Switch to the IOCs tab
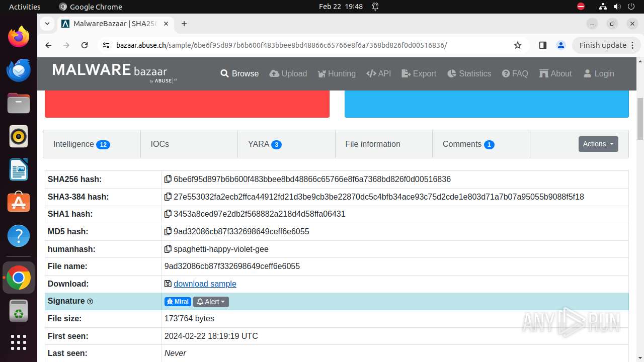 pyautogui.click(x=189, y=144)
